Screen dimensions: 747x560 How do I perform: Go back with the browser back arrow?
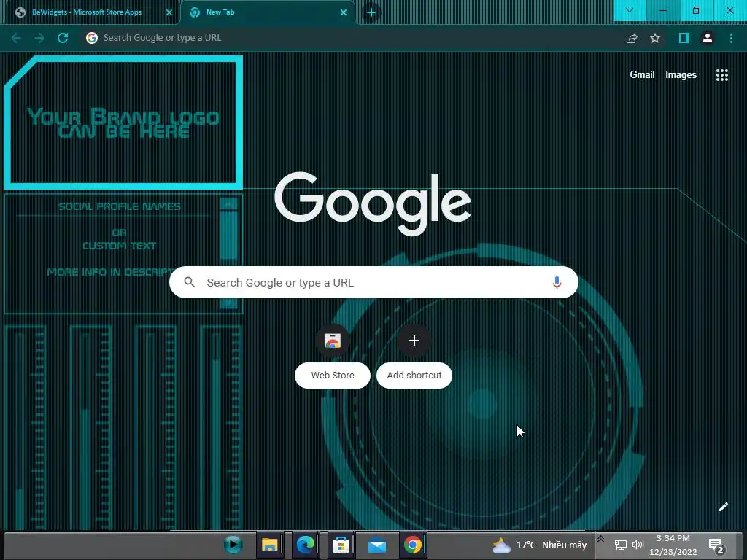click(x=16, y=38)
